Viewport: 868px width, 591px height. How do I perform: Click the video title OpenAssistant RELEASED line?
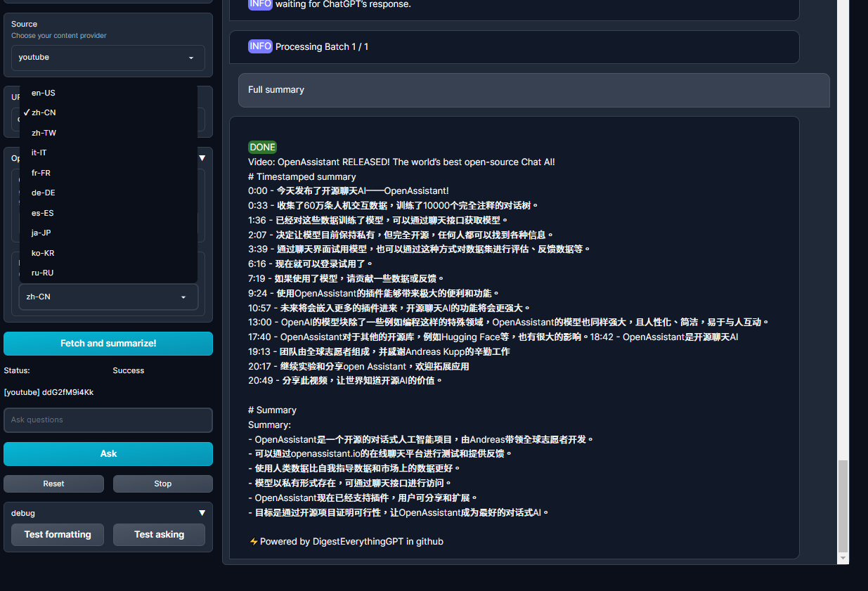tap(401, 162)
